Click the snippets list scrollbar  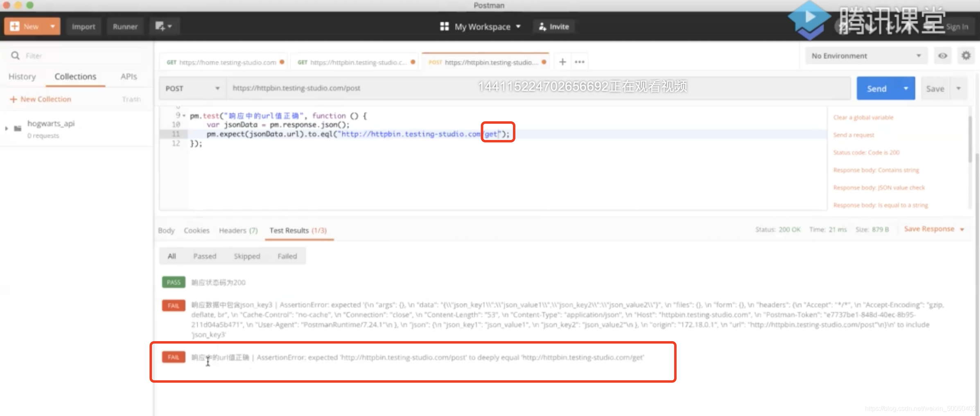pos(970,139)
